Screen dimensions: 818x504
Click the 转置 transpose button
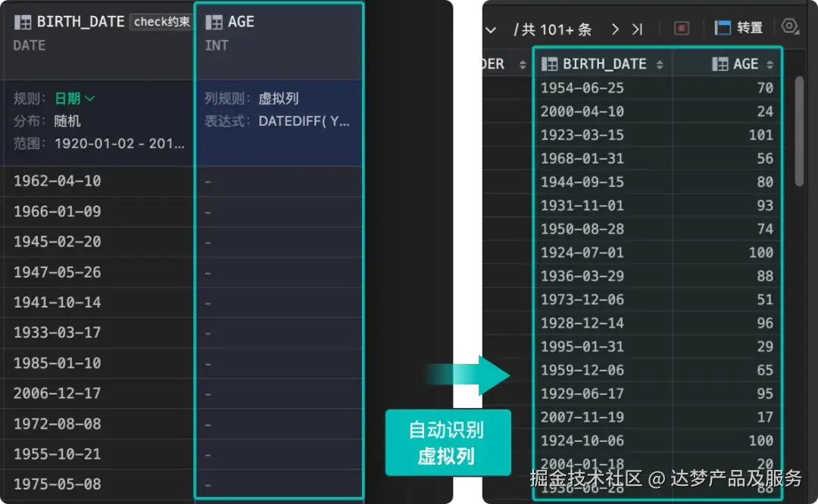[738, 28]
